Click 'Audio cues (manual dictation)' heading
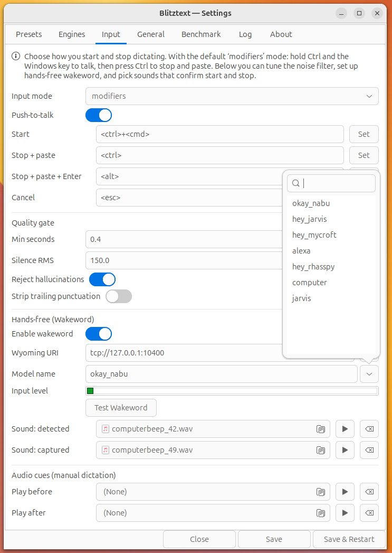 click(64, 475)
